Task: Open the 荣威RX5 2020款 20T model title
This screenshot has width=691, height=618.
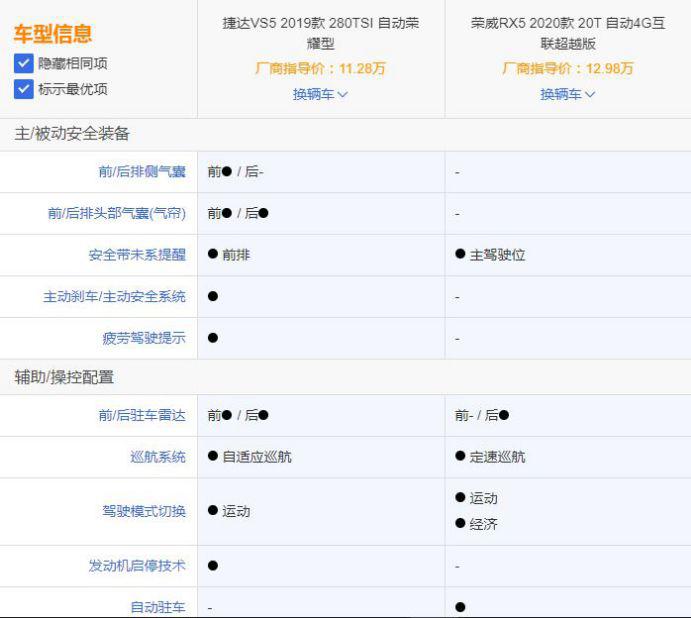Action: tap(568, 33)
